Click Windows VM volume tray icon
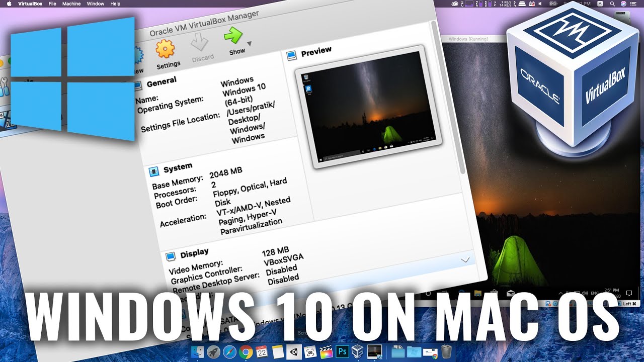Image resolution: width=644 pixels, height=362 pixels. pyautogui.click(x=585, y=293)
